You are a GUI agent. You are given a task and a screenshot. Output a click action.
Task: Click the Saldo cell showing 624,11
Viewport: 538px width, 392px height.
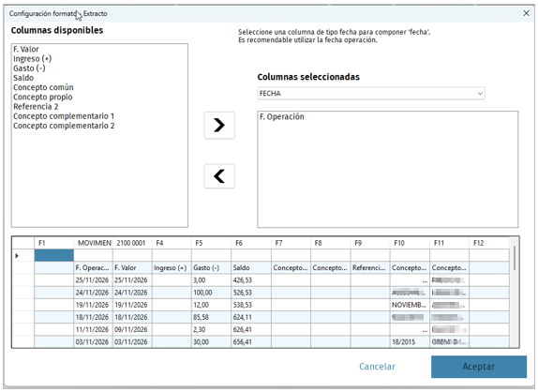pos(251,317)
